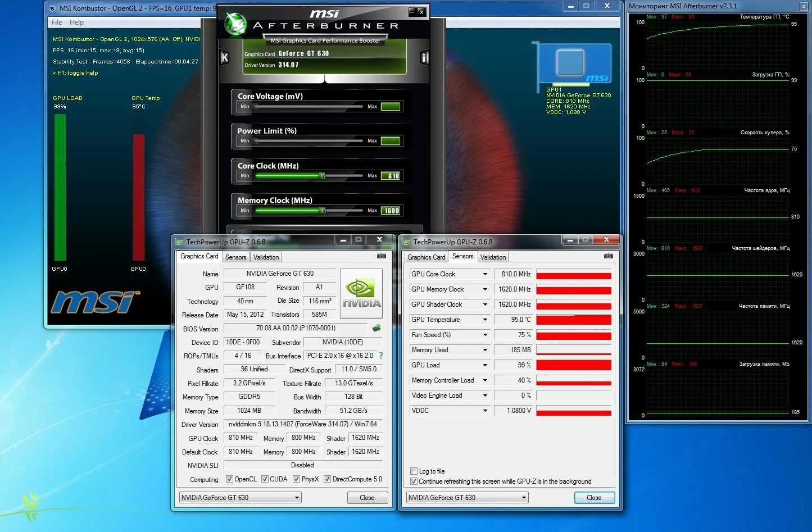
Task: Open File menu in MSI Kombustor
Action: pyautogui.click(x=57, y=22)
